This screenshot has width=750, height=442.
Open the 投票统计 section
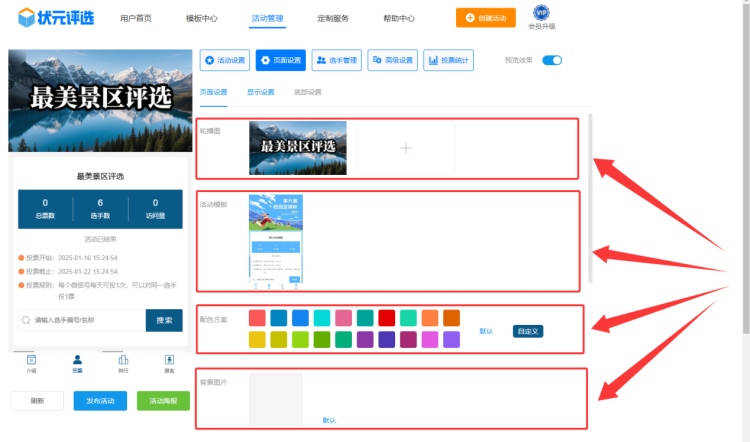click(448, 60)
